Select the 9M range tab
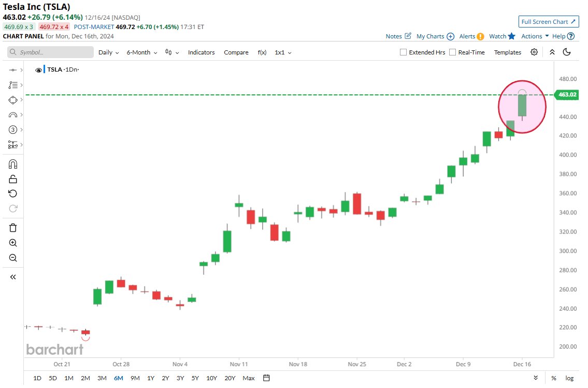The width and height of the screenshot is (588, 388). click(x=135, y=378)
